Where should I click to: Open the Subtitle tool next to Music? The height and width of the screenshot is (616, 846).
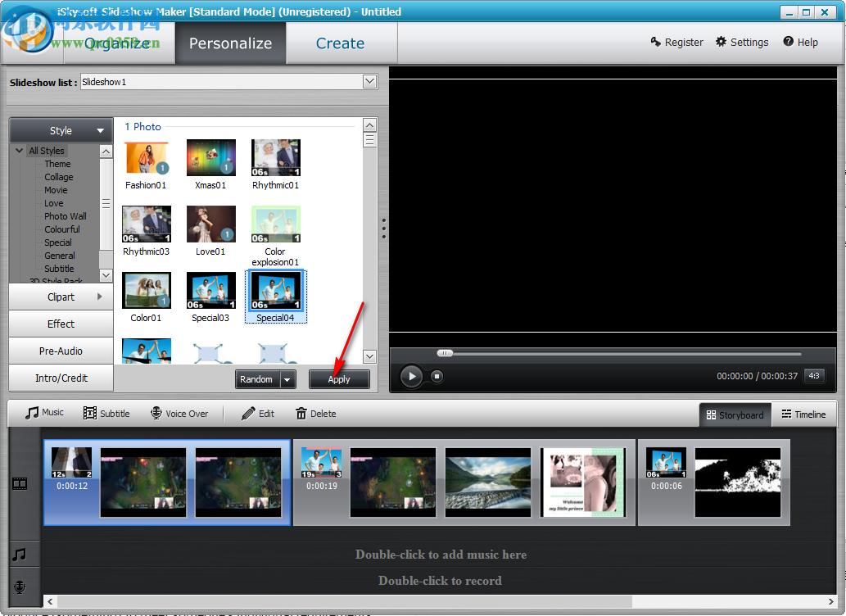tap(106, 413)
